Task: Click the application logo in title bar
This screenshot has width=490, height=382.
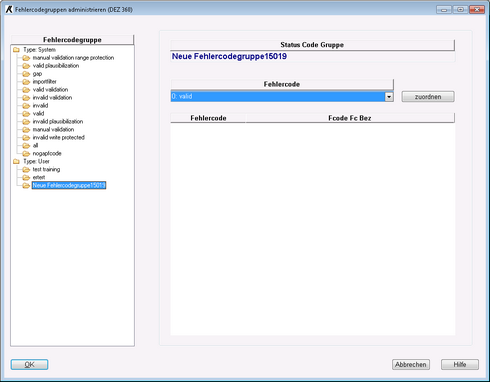Action: coord(9,10)
